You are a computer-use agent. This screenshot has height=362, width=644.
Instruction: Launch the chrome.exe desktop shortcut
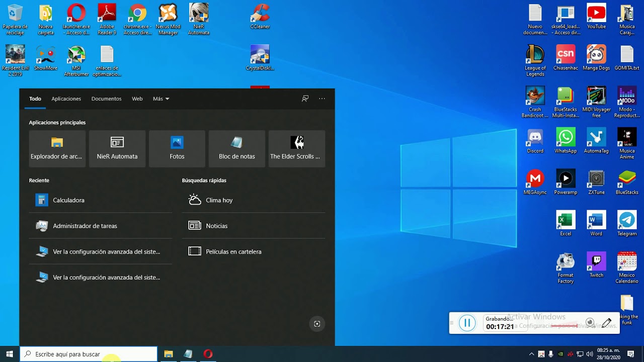(x=137, y=20)
